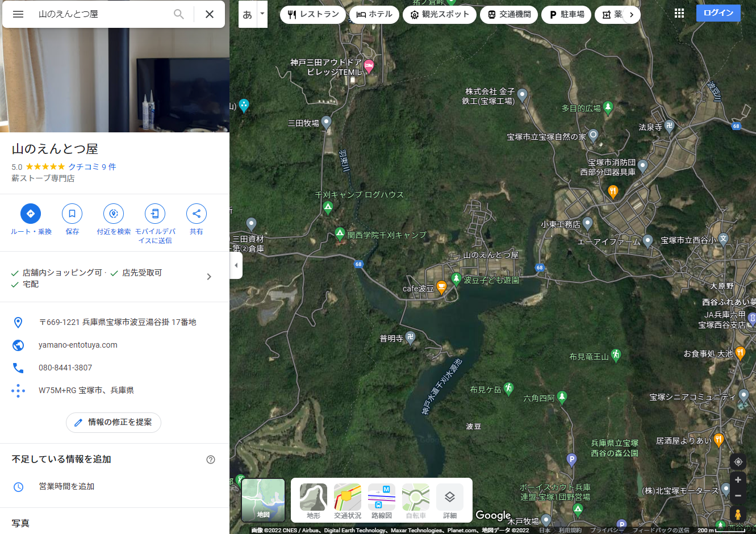Screen dimensions: 756x534
Task: Click the Share icon
Action: (197, 214)
